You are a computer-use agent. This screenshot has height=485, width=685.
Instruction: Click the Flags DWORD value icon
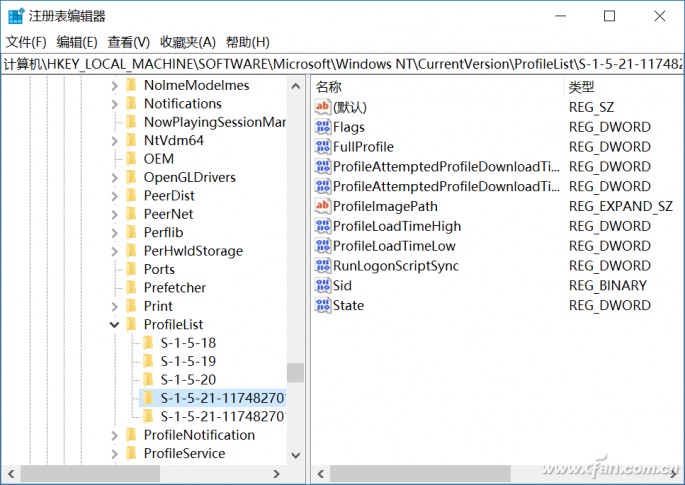point(322,127)
